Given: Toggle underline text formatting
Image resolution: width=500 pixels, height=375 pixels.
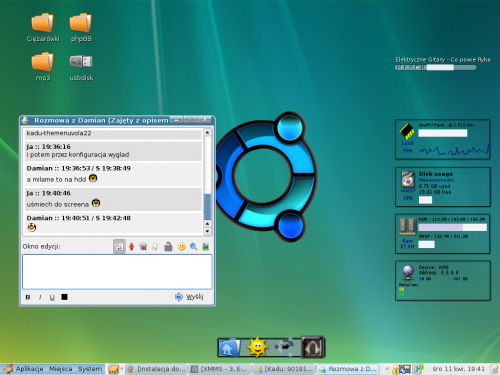Looking at the screenshot, I should (52, 297).
